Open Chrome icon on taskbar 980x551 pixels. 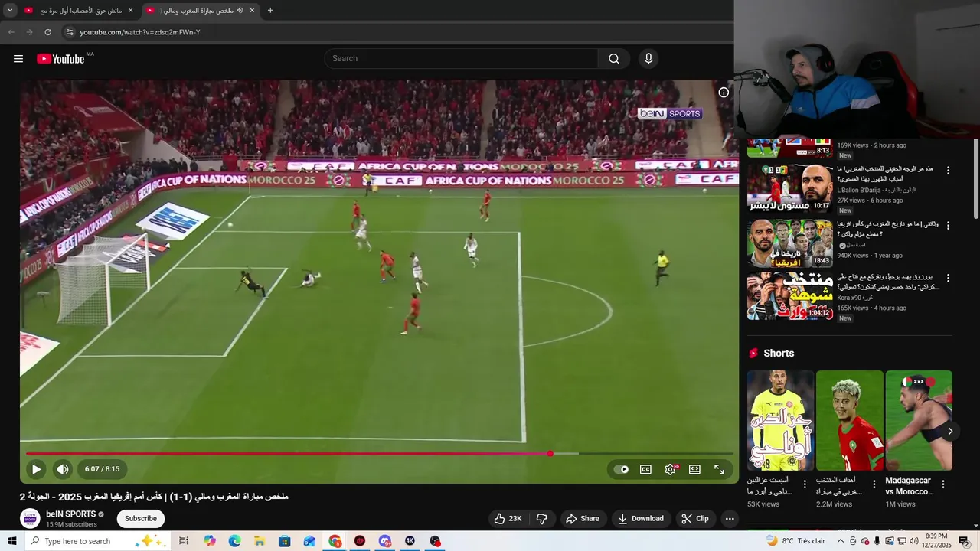[335, 541]
